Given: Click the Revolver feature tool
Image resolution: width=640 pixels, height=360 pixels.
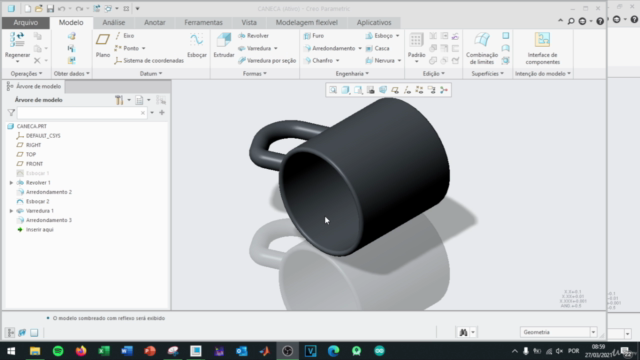Looking at the screenshot, I should [x=253, y=36].
